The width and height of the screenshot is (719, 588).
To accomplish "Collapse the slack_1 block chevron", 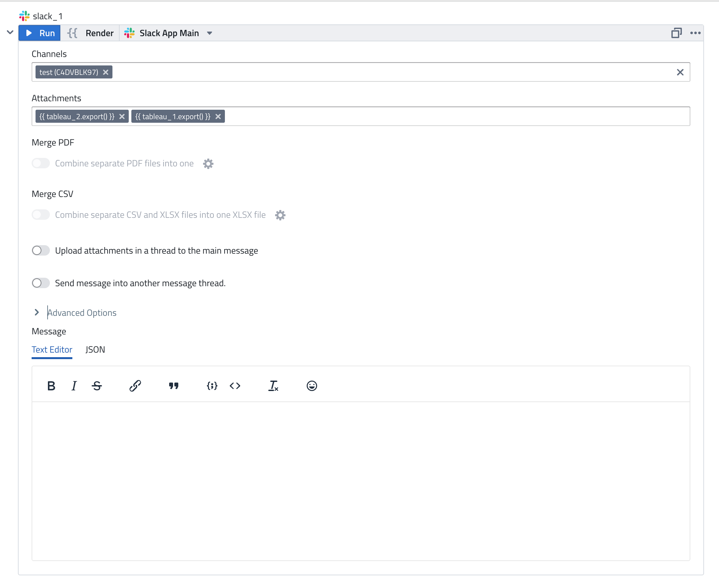I will (x=10, y=33).
